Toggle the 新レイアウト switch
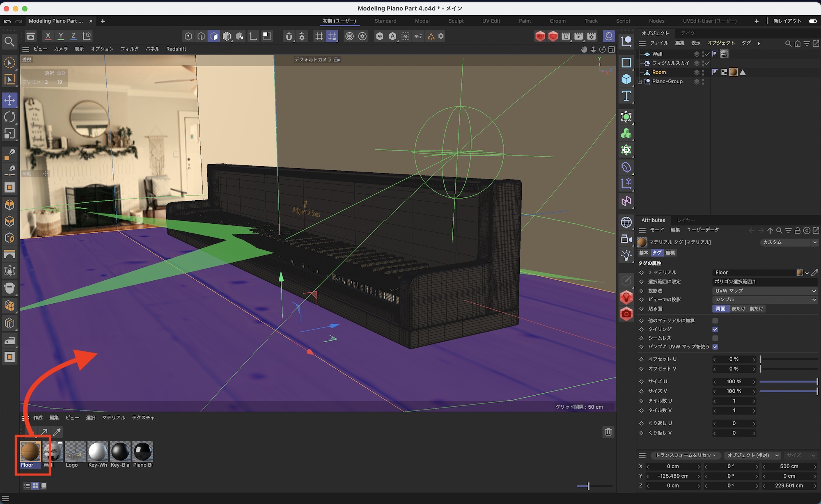821x504 pixels. pos(812,21)
